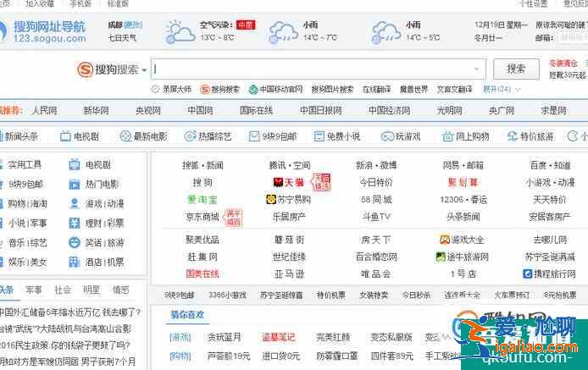The width and height of the screenshot is (588, 370).
Task: Change city via 更改 link next to 成都
Action: pyautogui.click(x=133, y=25)
